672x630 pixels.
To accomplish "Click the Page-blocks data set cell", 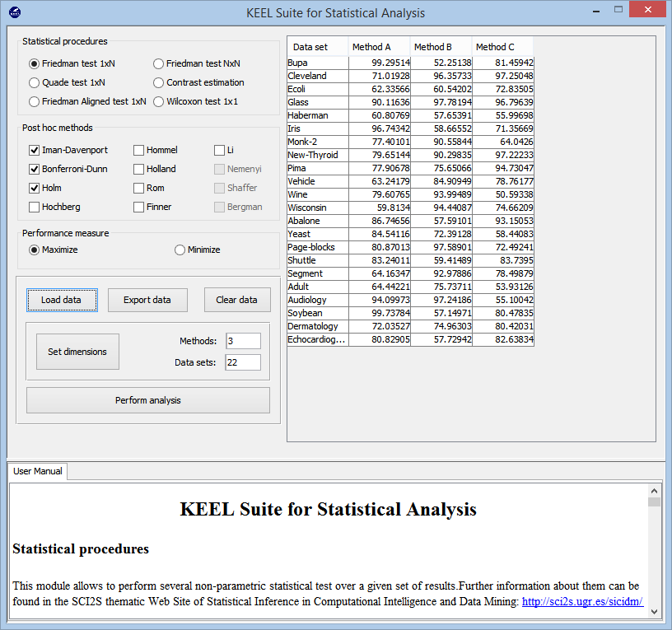I will coord(318,247).
